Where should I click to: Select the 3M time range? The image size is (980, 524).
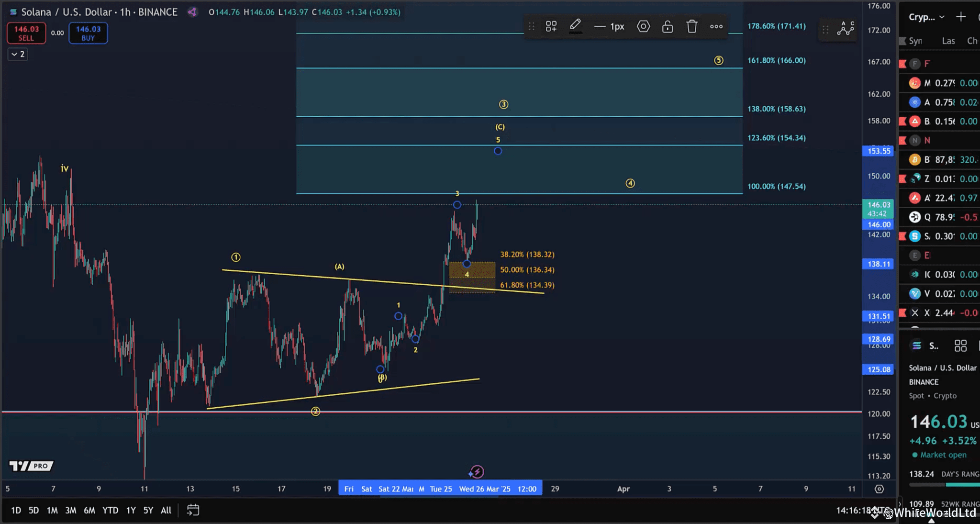click(x=71, y=510)
